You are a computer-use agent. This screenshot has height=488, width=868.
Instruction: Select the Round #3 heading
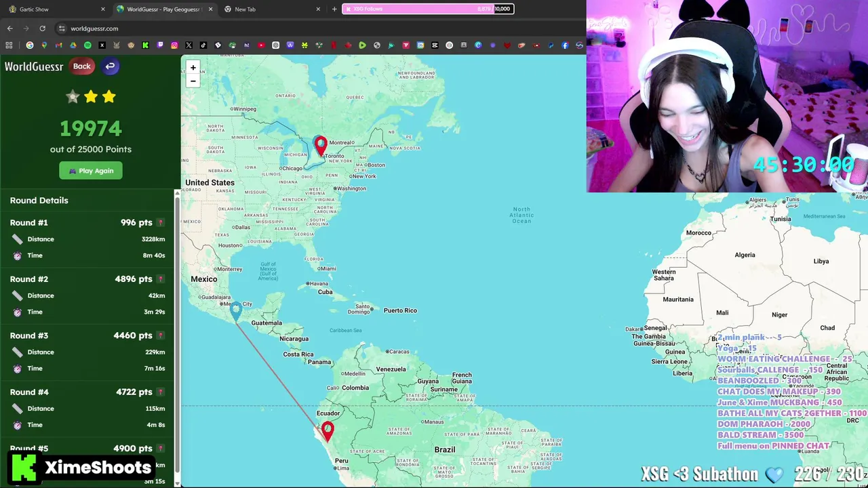(28, 335)
